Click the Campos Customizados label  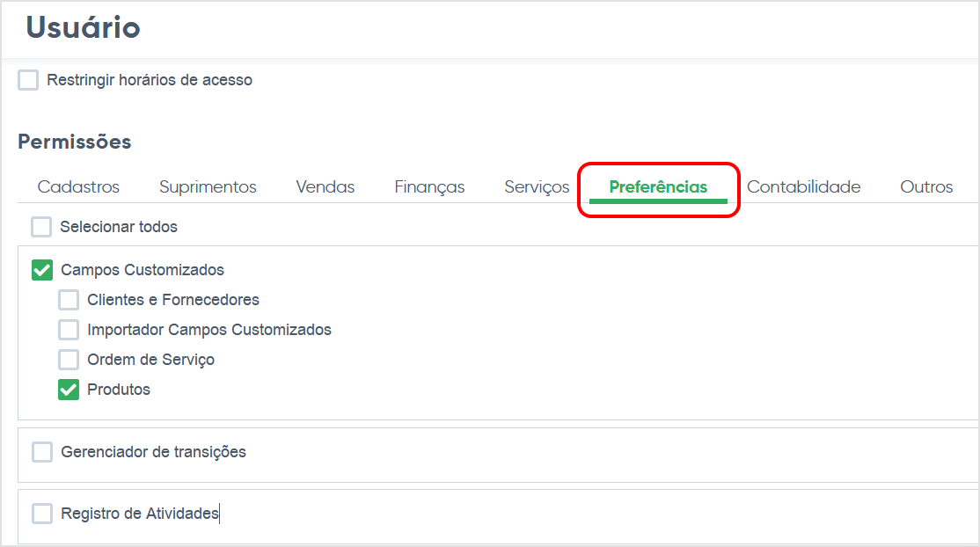(143, 270)
